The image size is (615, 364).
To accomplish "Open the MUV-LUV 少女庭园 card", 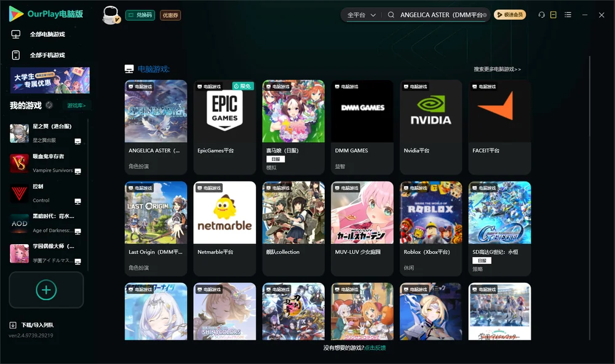I will click(x=362, y=229).
